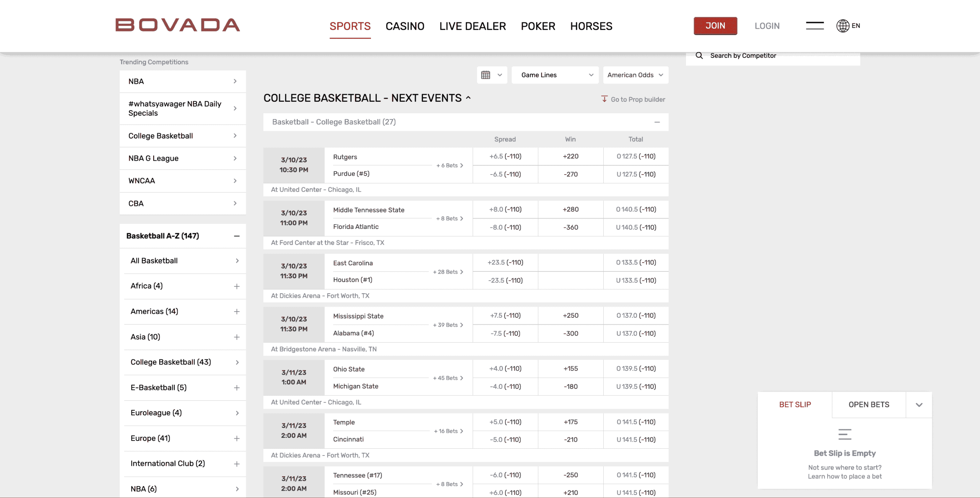This screenshot has height=498, width=980.
Task: Open #whatsyawager NBA Daily Specials
Action: point(183,109)
